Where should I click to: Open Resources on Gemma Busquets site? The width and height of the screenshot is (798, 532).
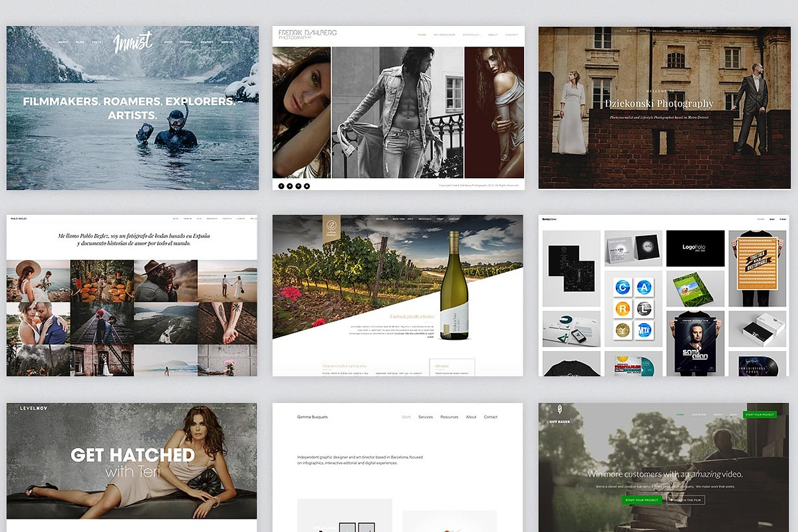pos(450,417)
